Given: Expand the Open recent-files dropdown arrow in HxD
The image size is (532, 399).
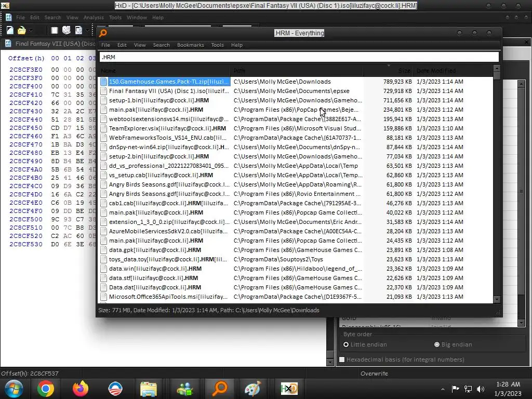Looking at the screenshot, I should [31, 31].
